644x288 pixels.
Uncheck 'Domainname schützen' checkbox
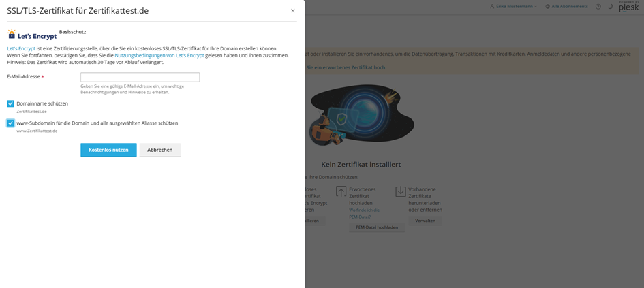click(11, 103)
